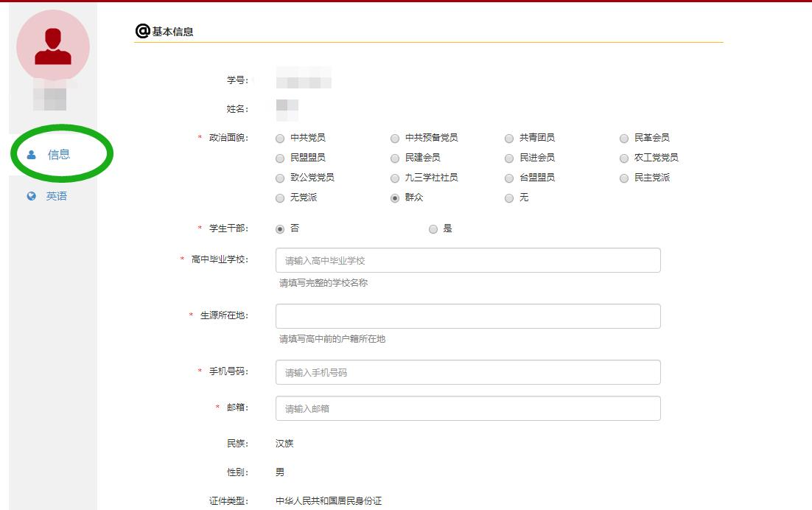Select the 中共预备党员 radio button
This screenshot has height=510, width=812.
pos(395,138)
